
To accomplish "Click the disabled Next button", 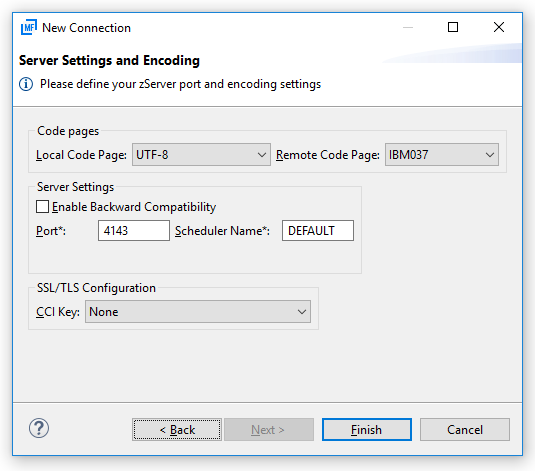I will [269, 430].
